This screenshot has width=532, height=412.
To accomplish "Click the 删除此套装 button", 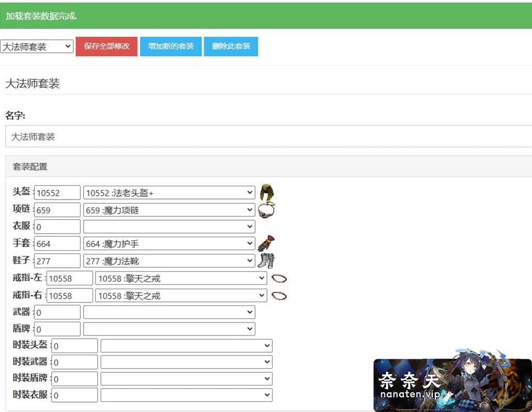I will pyautogui.click(x=231, y=46).
